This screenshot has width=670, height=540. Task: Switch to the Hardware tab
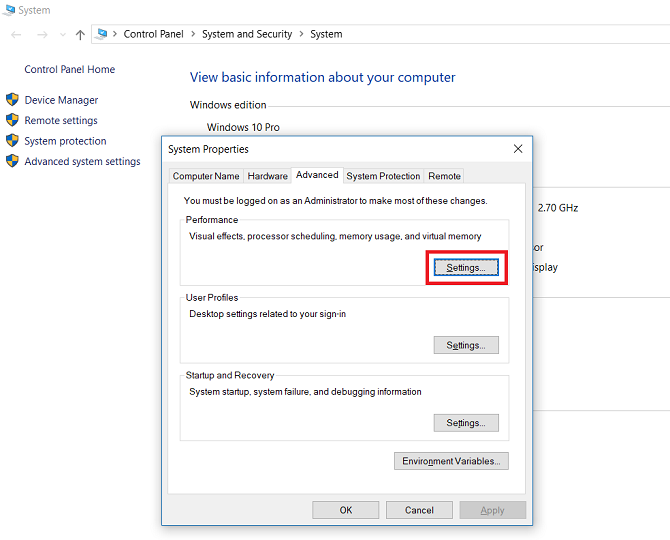click(x=267, y=176)
